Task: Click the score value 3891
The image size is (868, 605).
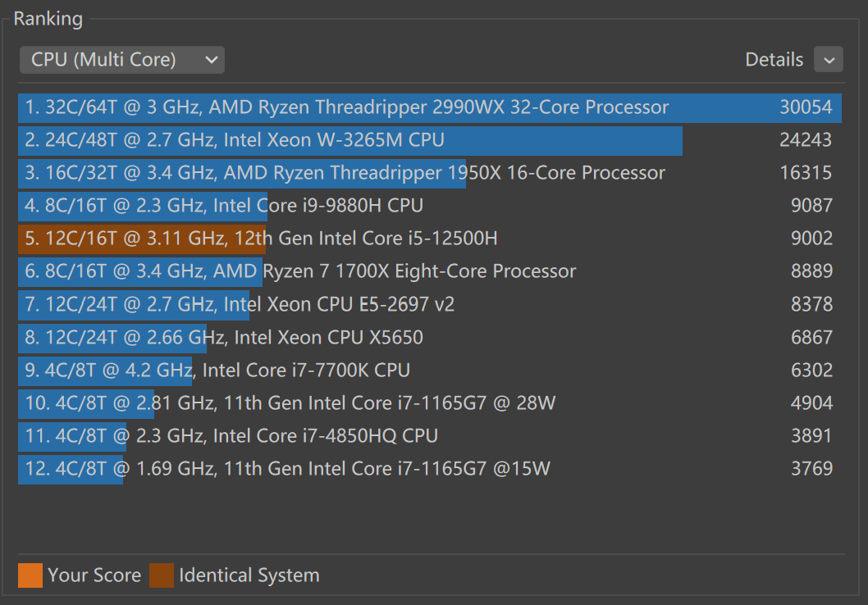Action: tap(811, 436)
